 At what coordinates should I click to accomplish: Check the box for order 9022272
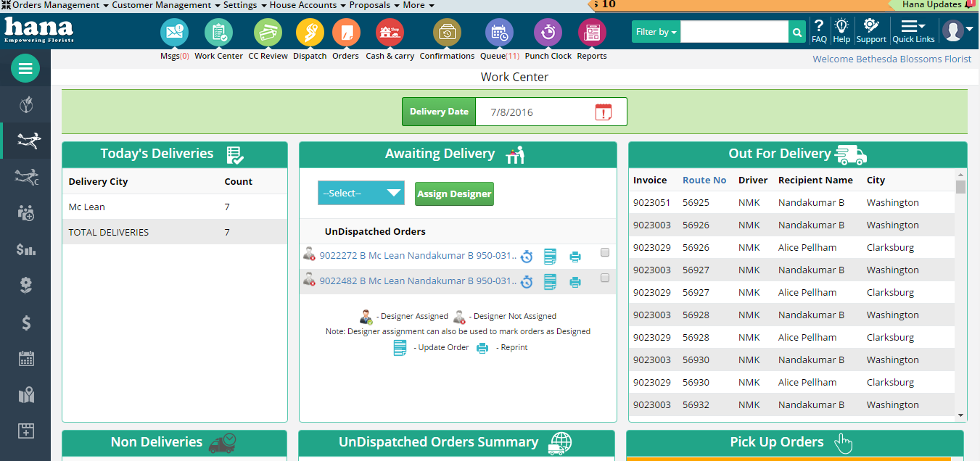(x=605, y=253)
